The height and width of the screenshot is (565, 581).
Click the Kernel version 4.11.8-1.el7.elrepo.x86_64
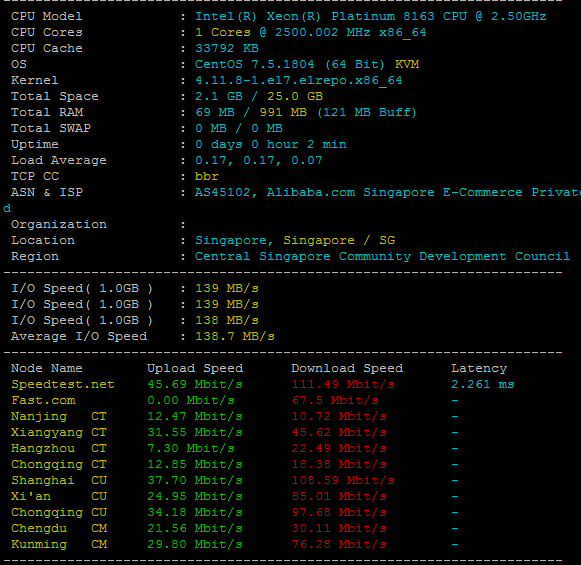[x=299, y=80]
